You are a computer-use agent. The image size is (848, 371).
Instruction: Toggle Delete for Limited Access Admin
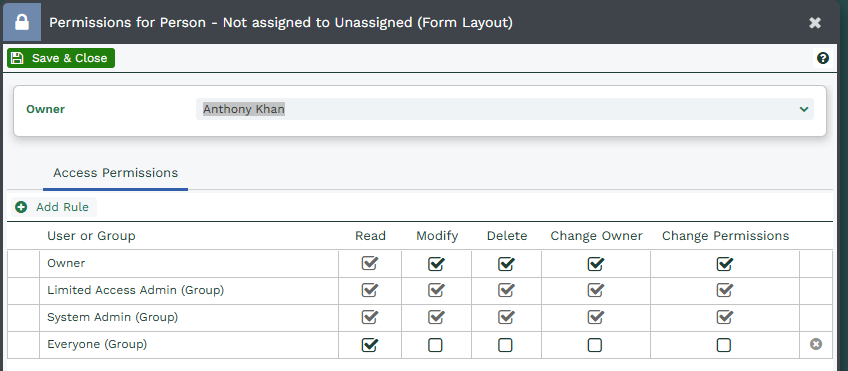pyautogui.click(x=506, y=290)
